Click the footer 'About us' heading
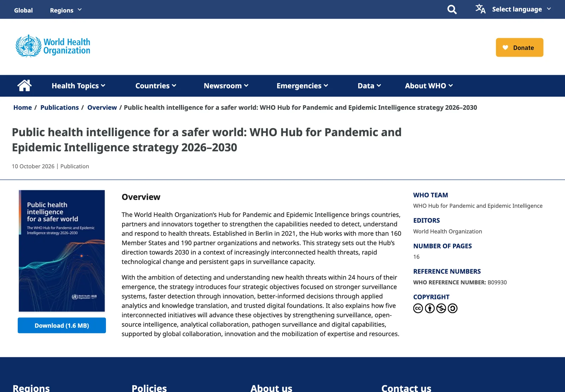The height and width of the screenshot is (392, 565). pyautogui.click(x=271, y=388)
